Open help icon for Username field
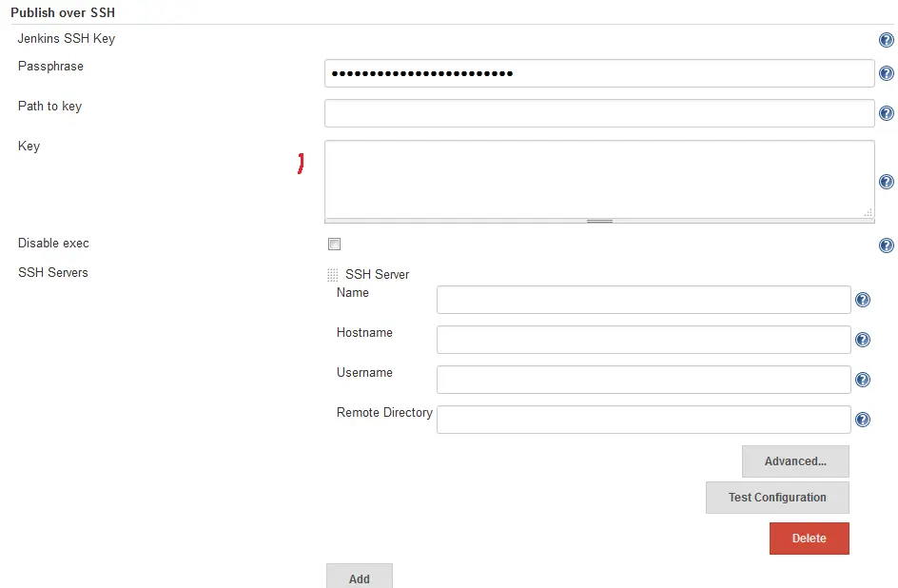 pyautogui.click(x=863, y=380)
